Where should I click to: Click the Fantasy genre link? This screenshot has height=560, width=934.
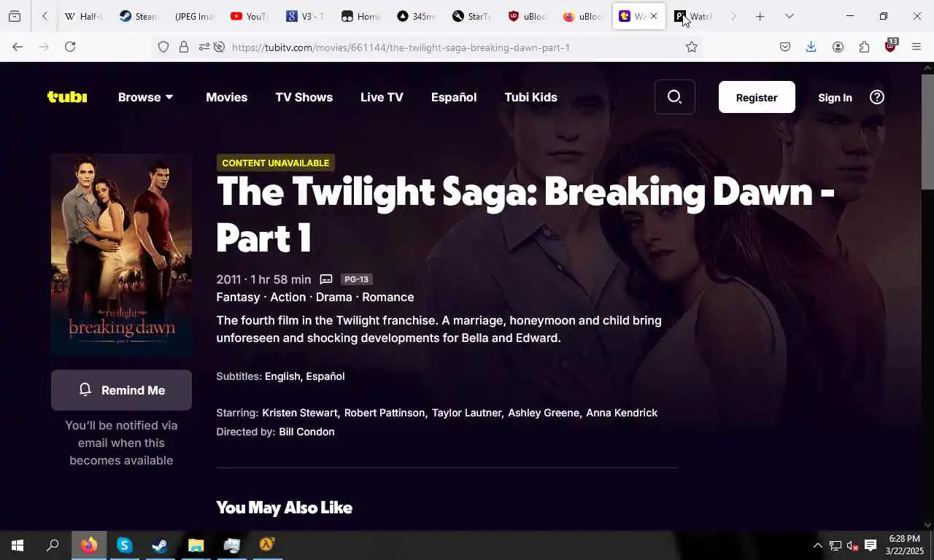tap(238, 297)
